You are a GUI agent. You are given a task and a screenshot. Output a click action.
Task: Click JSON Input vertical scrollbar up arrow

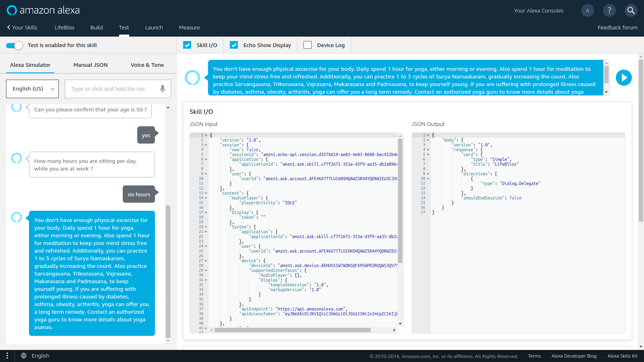(x=400, y=136)
